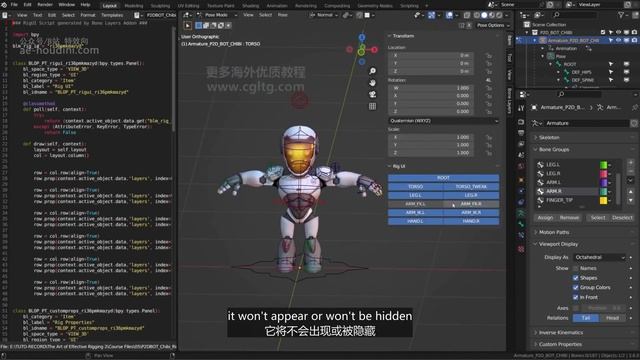Viewport: 640px width, 360px height.
Task: Open the Object Data armature properties tab
Action: pyautogui.click(x=521, y=213)
